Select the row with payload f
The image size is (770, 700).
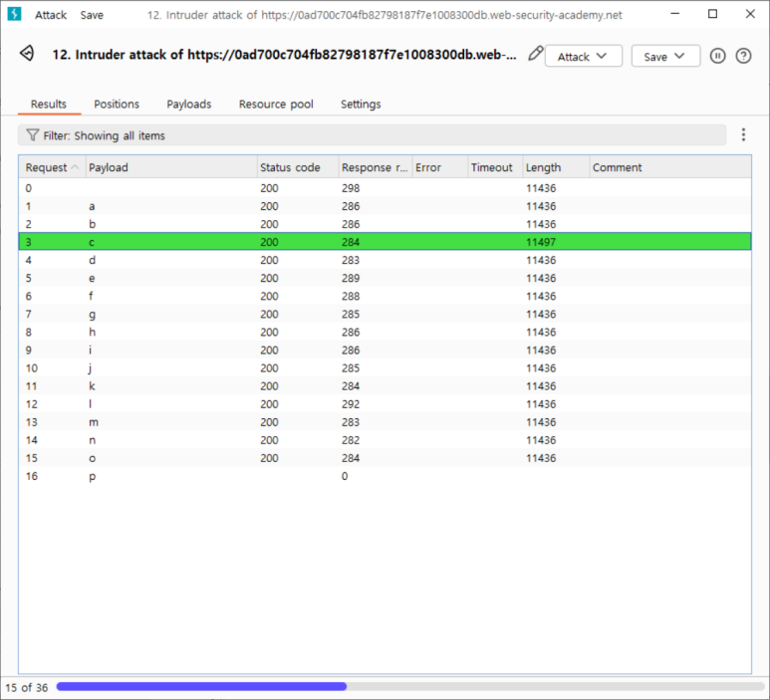385,296
